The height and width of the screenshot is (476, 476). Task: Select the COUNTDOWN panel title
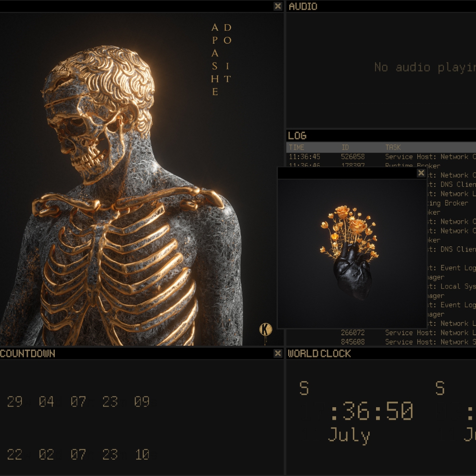point(27,353)
